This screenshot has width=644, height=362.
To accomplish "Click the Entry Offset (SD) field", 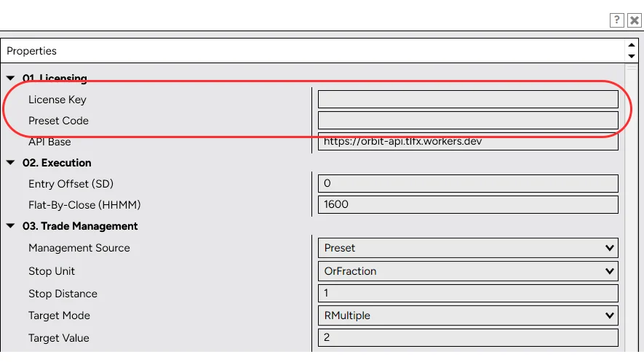I will pyautogui.click(x=468, y=183).
